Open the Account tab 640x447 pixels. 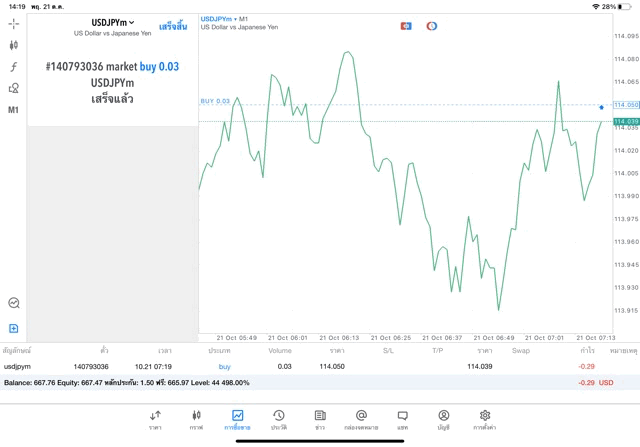tap(443, 419)
